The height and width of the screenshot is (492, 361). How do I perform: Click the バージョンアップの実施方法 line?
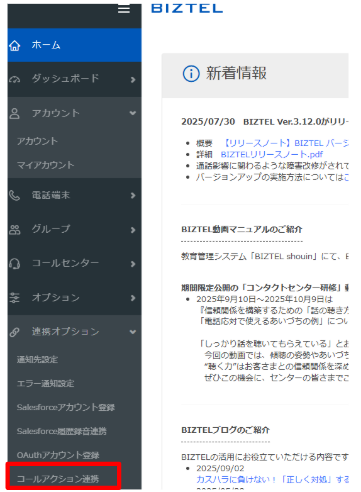(x=272, y=177)
